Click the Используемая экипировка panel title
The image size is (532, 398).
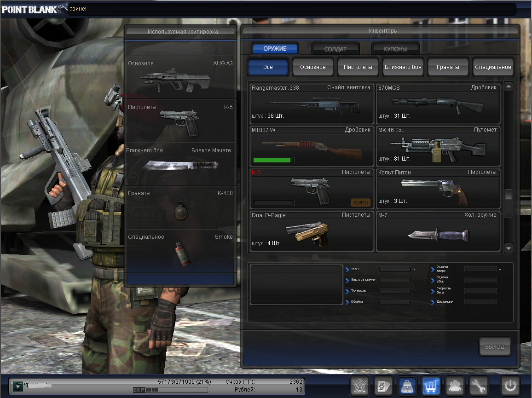click(x=183, y=31)
